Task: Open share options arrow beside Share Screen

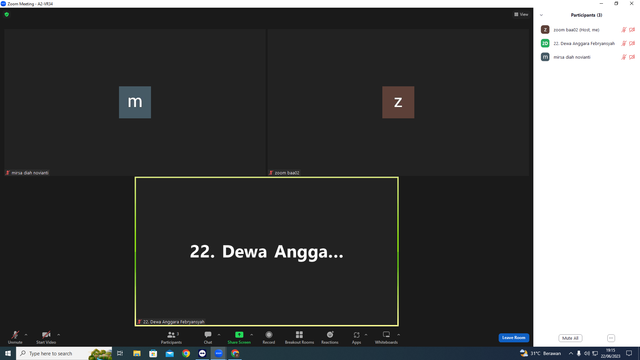Action: [251, 335]
